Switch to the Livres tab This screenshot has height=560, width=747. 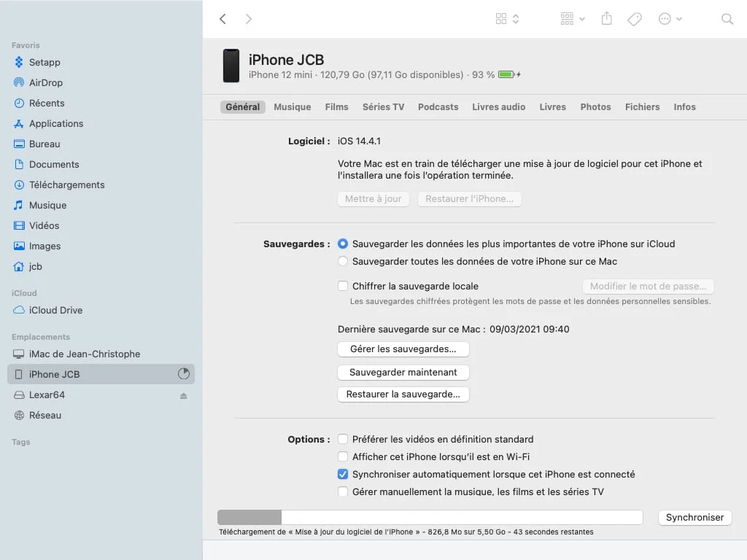coord(552,107)
